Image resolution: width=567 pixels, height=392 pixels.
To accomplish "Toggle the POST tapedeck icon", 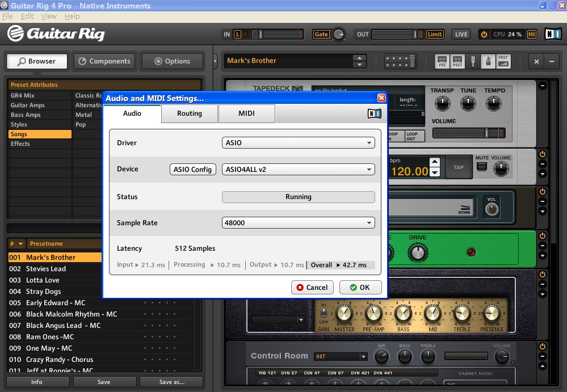I will tap(457, 61).
